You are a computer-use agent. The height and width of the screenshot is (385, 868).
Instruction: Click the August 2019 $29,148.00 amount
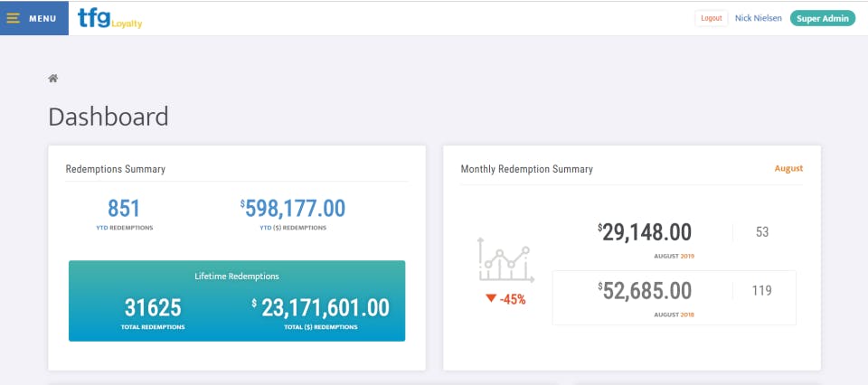click(x=645, y=232)
